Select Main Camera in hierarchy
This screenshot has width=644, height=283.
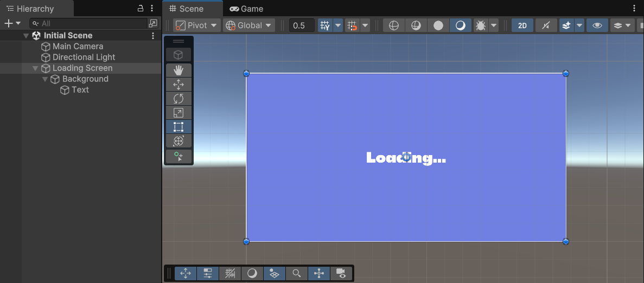[x=78, y=46]
